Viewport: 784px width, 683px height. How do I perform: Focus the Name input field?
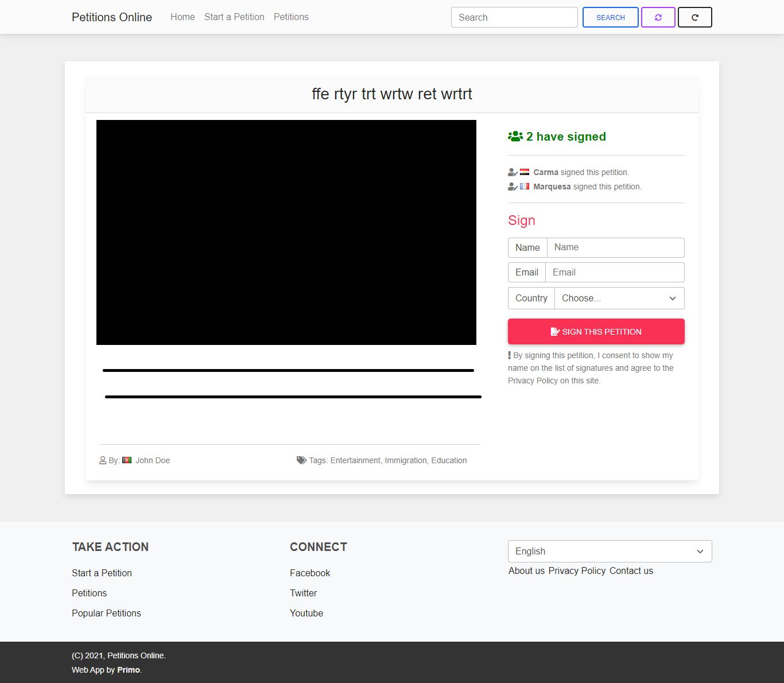click(x=615, y=247)
